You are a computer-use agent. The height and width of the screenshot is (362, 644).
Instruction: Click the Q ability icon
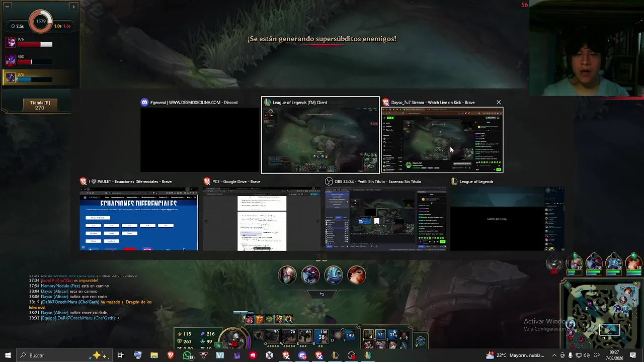click(273, 336)
